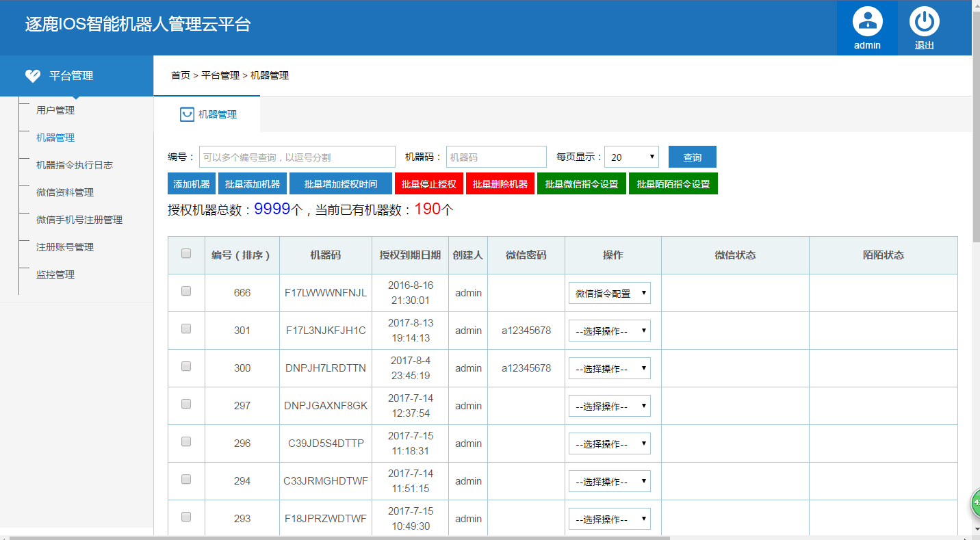Click machine code F17LWWWNFNJL

click(x=326, y=292)
